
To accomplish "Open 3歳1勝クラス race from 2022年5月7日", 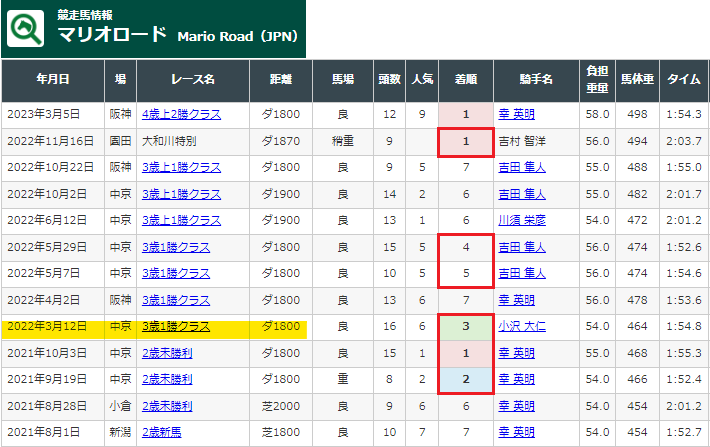I will 176,274.
